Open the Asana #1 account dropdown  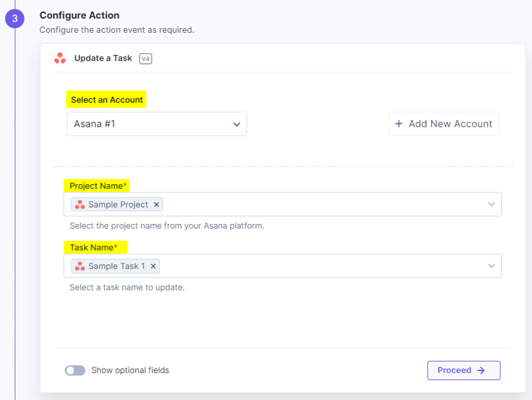(x=157, y=124)
